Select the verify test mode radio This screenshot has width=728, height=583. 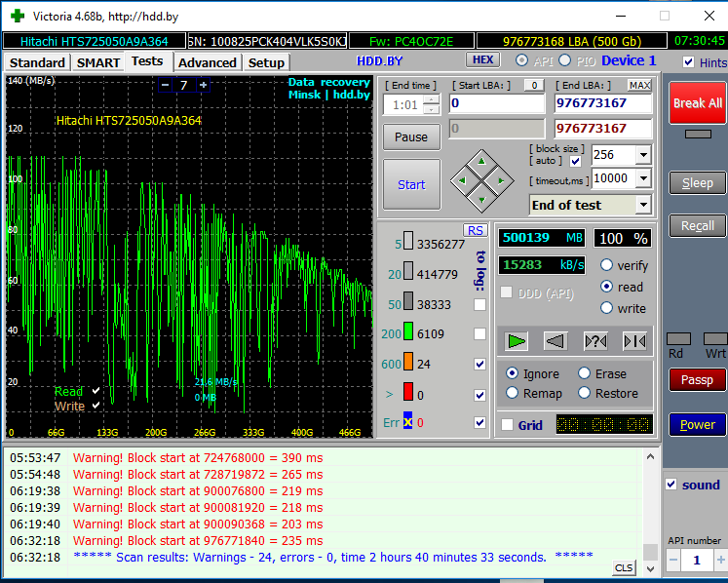click(607, 265)
